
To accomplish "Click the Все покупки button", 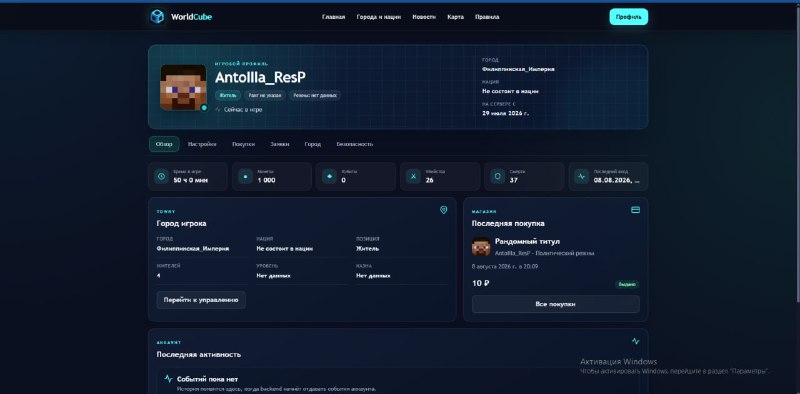I will coord(556,304).
